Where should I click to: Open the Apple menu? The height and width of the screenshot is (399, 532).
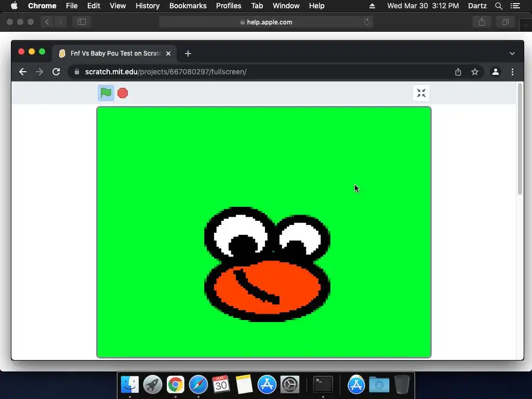(x=14, y=6)
